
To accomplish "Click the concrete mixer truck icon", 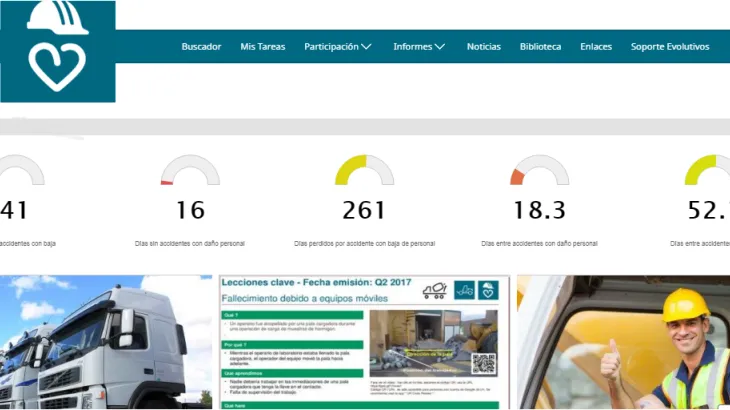I will pyautogui.click(x=435, y=290).
